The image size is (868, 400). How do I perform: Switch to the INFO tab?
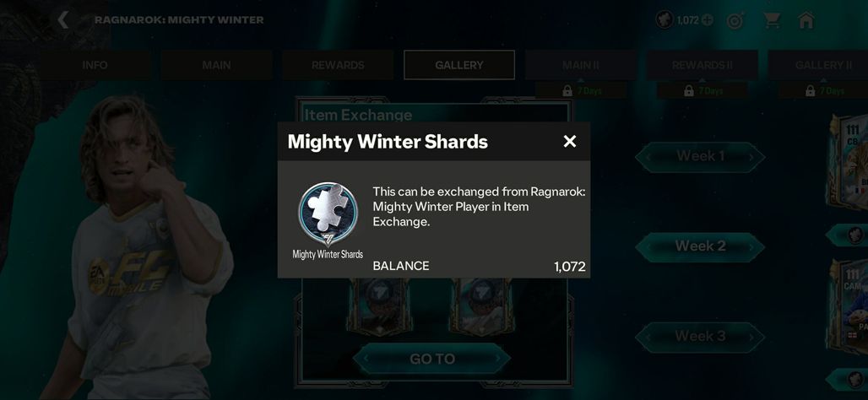[x=95, y=65]
